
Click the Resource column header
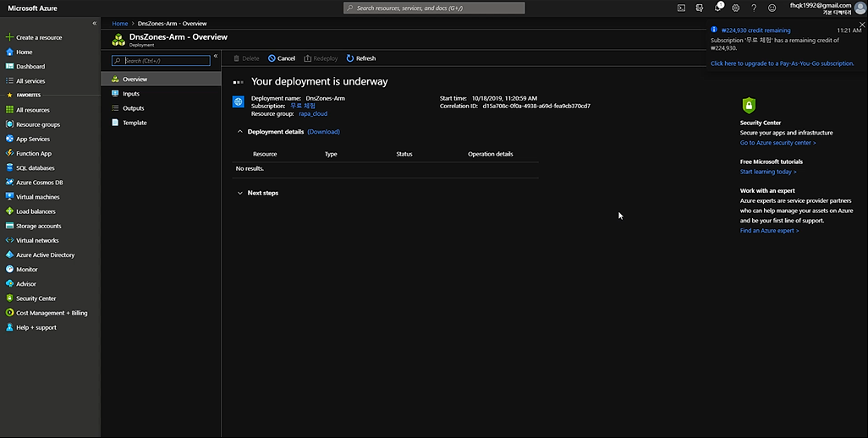tap(265, 154)
